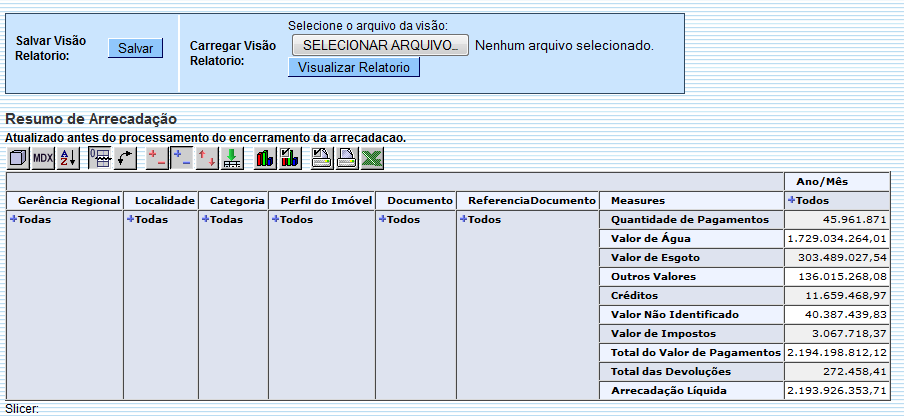Open the OLAP cube navigator
The image size is (904, 416).
pyautogui.click(x=18, y=157)
